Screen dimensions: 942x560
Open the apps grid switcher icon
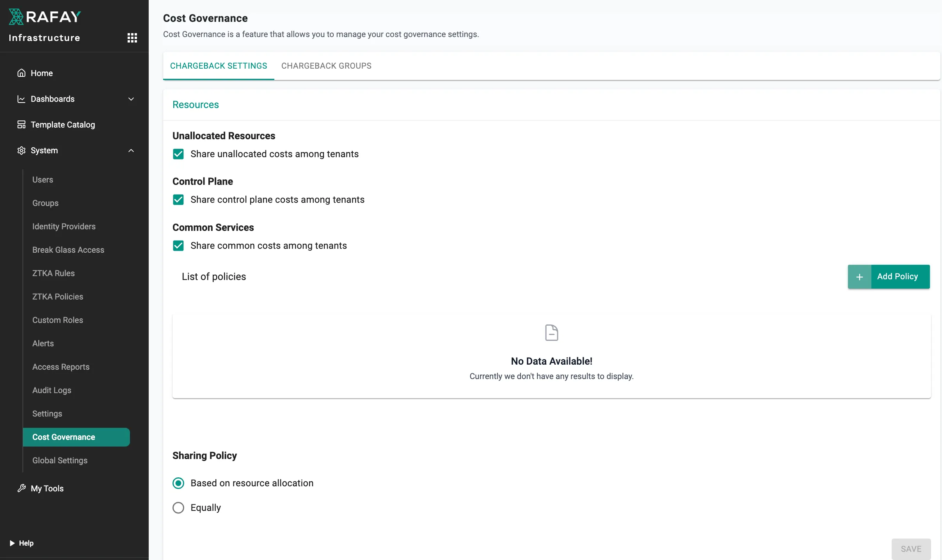pos(132,38)
